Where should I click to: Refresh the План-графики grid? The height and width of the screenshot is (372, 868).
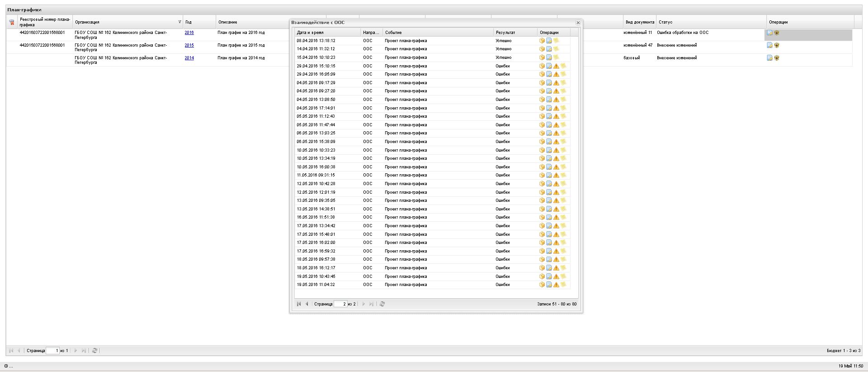tap(94, 351)
